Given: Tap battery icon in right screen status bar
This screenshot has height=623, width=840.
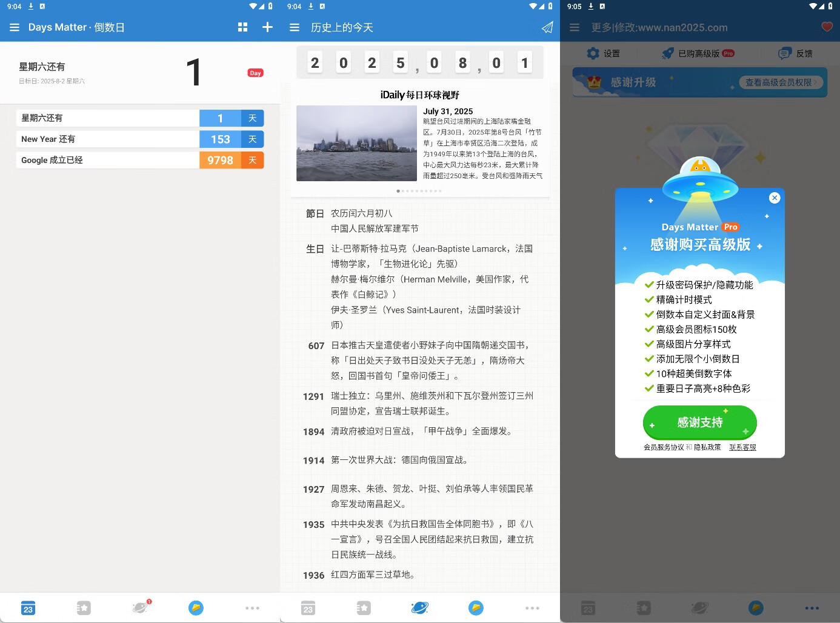Looking at the screenshot, I should (x=830, y=6).
